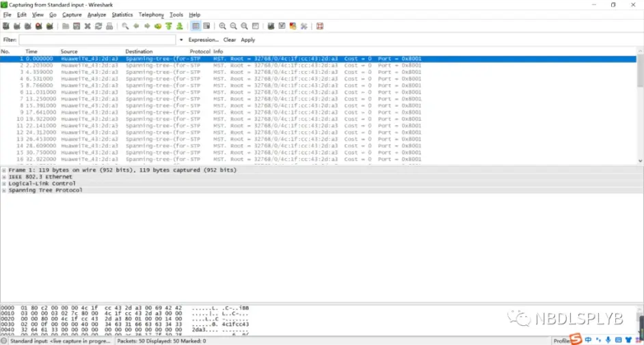Toggle Sogou Chinese/English input mode
The width and height of the screenshot is (644, 345).
[588, 340]
